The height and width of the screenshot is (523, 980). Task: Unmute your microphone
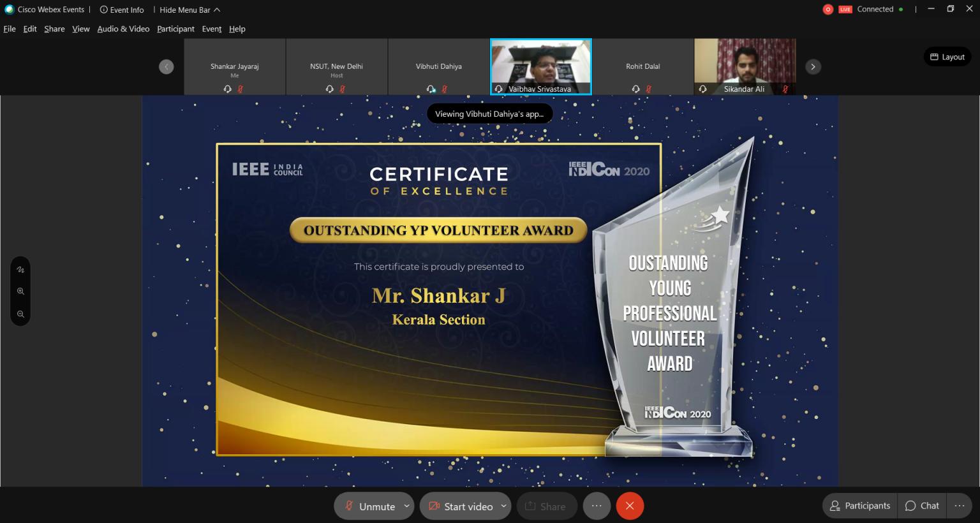pos(369,506)
